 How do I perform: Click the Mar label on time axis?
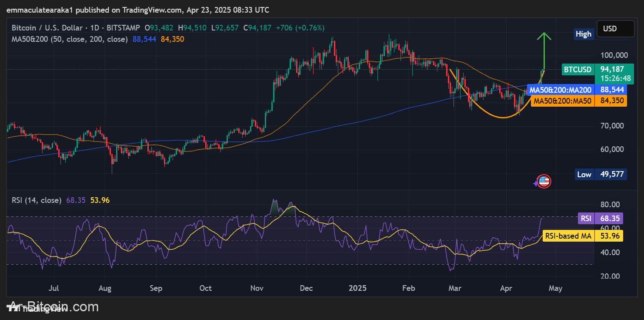pyautogui.click(x=455, y=288)
